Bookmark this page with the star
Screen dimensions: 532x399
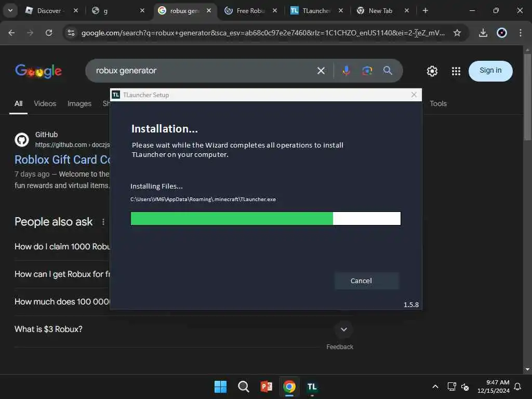[457, 33]
